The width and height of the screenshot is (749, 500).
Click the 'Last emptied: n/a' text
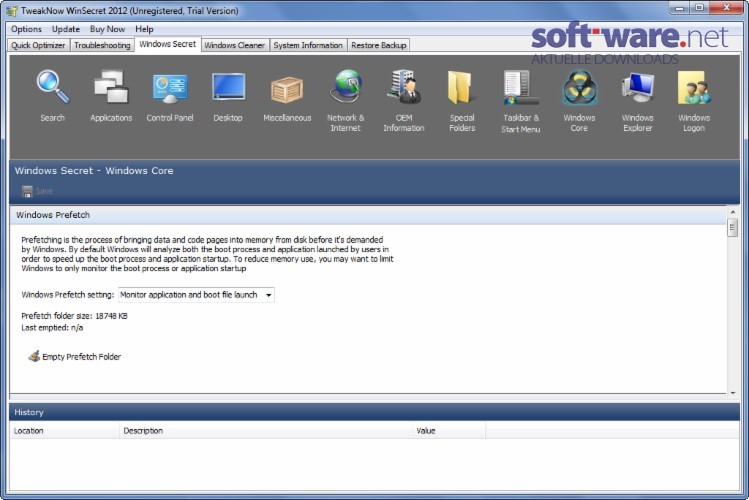pyautogui.click(x=52, y=328)
